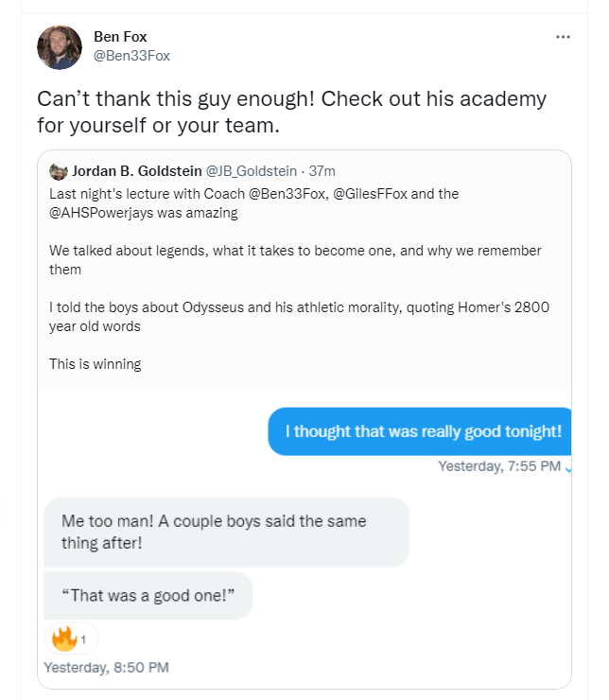This screenshot has height=700, width=609.
Task: Click the @Ben33Fox handle under the name
Action: pyautogui.click(x=131, y=56)
